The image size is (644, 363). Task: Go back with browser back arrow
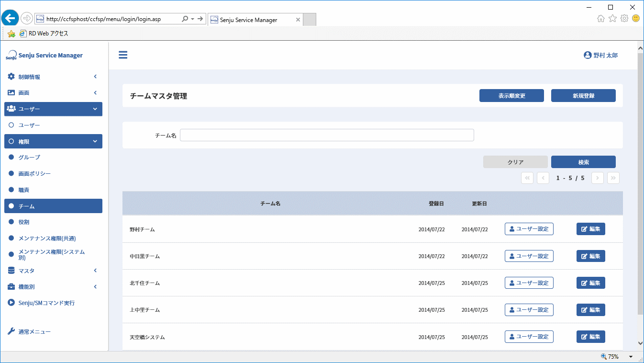pos(10,19)
